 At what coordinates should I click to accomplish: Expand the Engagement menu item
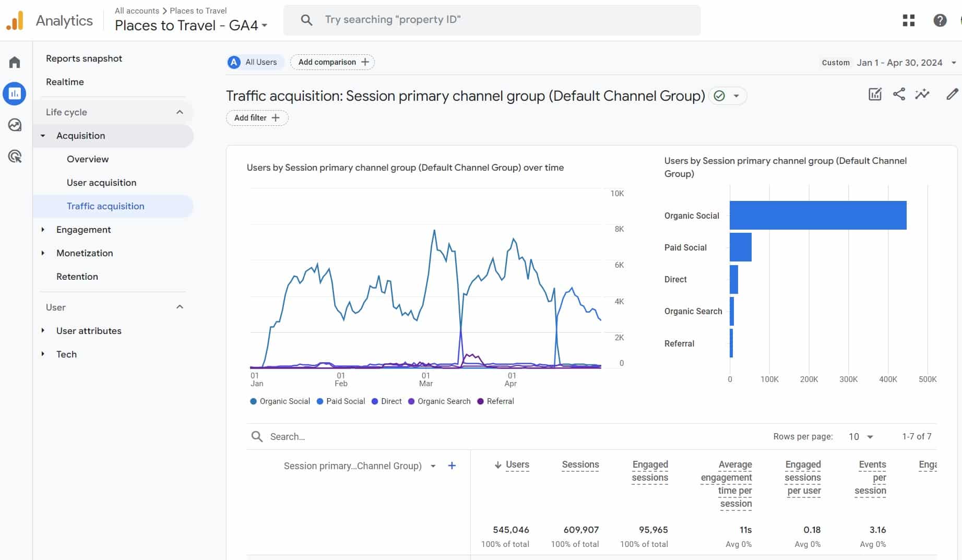[x=84, y=230]
